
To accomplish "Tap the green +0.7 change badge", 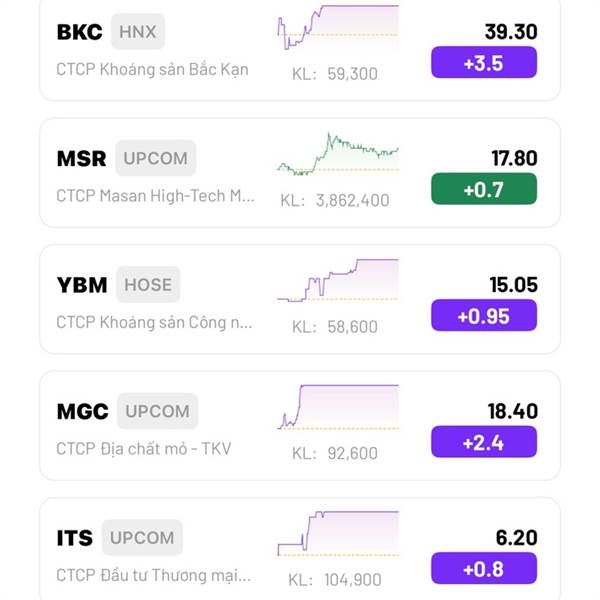I will (484, 189).
